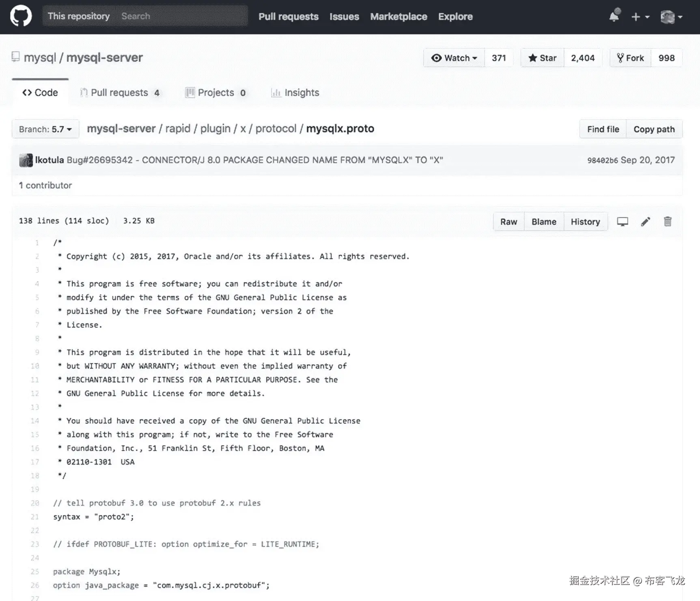This screenshot has height=601, width=700.
Task: Switch to the Code tab
Action: coord(40,93)
